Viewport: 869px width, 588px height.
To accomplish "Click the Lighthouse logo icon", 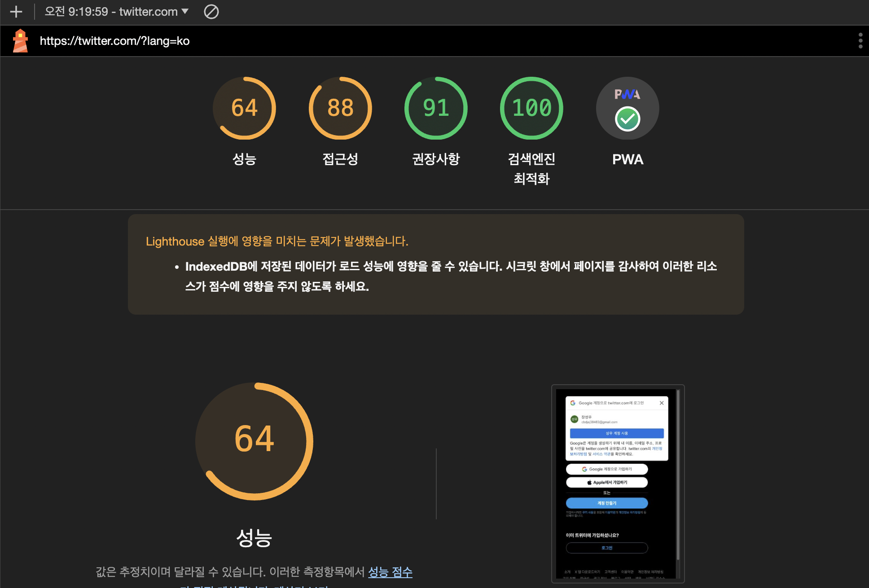I will (x=20, y=41).
